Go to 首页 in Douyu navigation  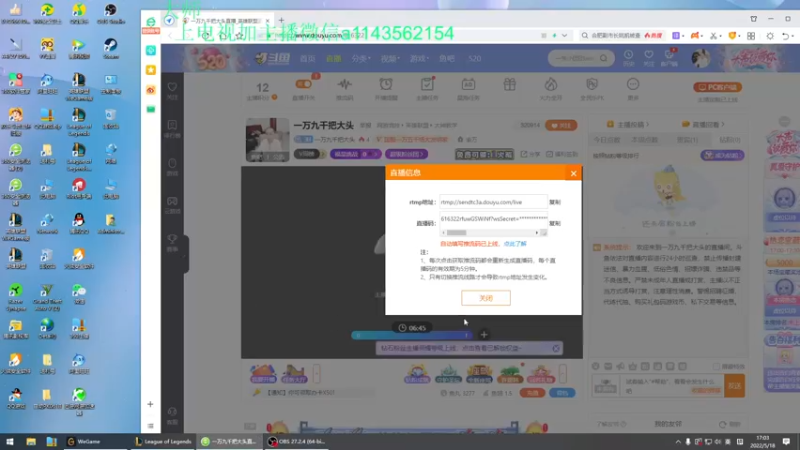pyautogui.click(x=307, y=59)
